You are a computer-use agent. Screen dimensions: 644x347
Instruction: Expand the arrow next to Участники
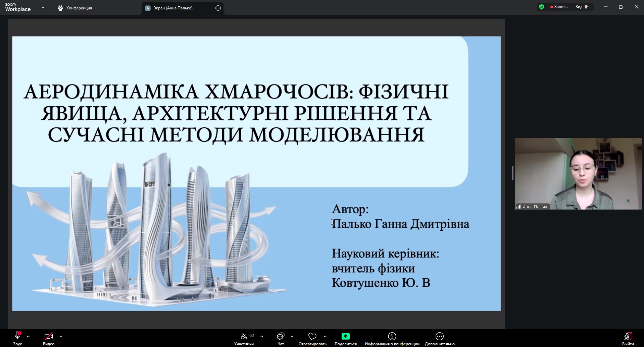[262, 336]
